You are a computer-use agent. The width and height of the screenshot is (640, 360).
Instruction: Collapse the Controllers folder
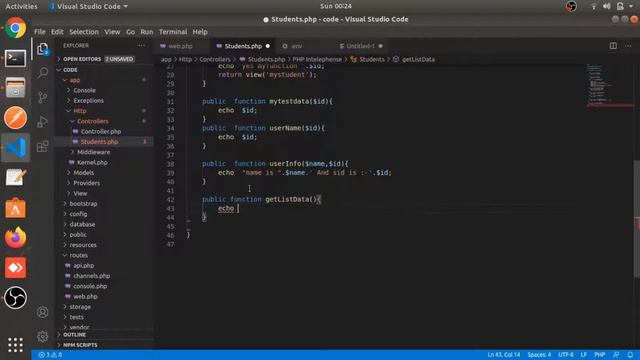[x=104, y=121]
